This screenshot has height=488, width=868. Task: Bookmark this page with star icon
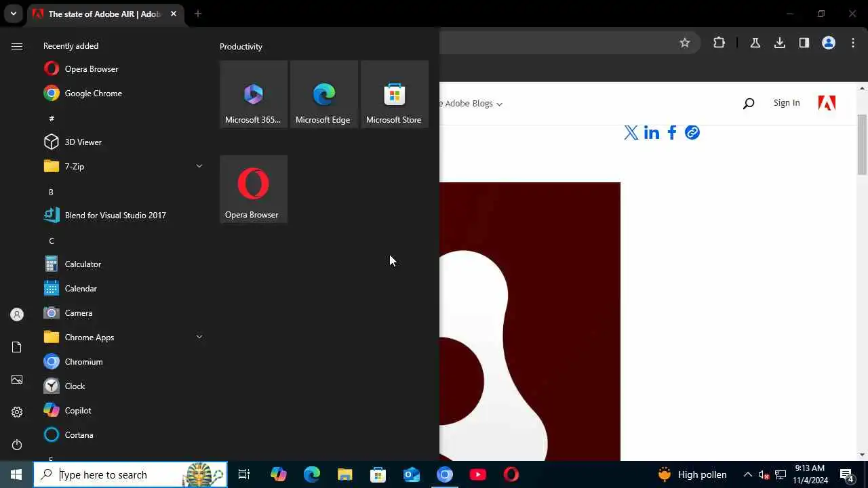(x=685, y=43)
